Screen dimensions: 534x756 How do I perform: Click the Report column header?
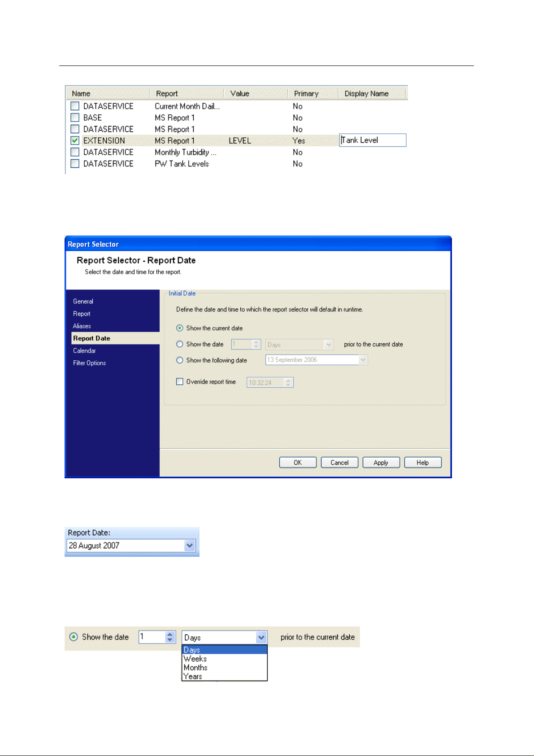(187, 93)
